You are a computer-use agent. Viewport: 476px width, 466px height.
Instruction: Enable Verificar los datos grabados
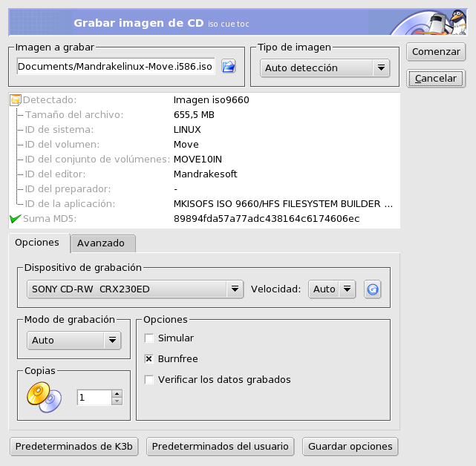coord(149,379)
